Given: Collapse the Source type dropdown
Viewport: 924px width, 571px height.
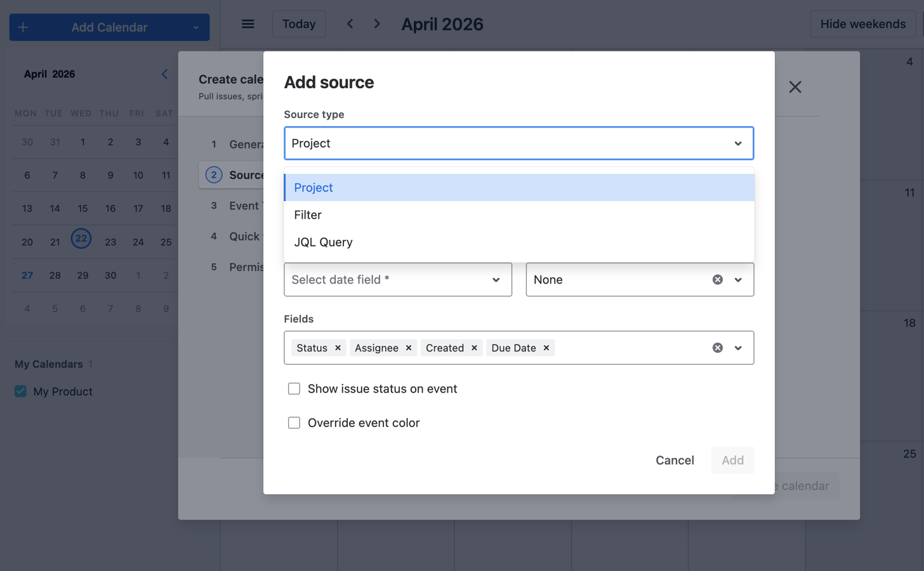Looking at the screenshot, I should pos(737,143).
